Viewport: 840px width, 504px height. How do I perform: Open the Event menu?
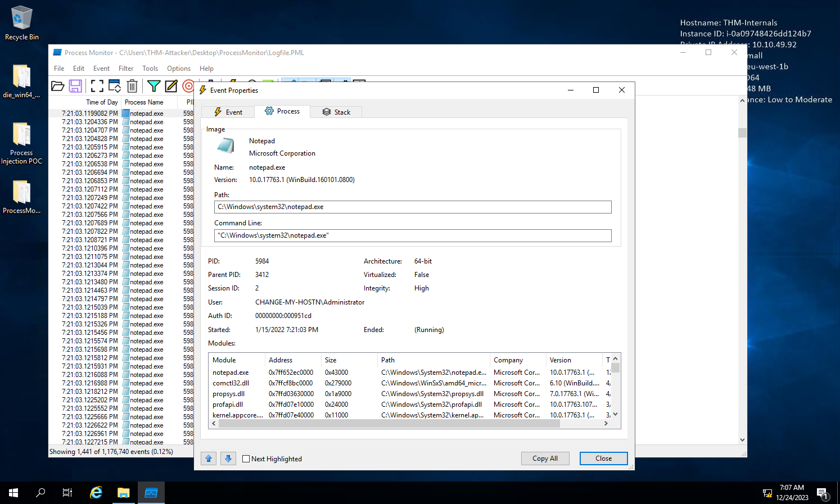tap(101, 69)
